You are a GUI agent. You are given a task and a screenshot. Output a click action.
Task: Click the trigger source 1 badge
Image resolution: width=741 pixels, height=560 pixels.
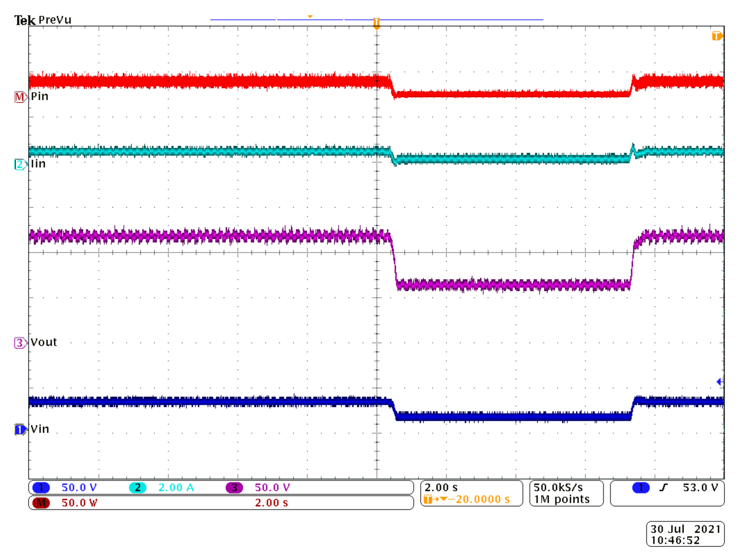click(x=641, y=488)
